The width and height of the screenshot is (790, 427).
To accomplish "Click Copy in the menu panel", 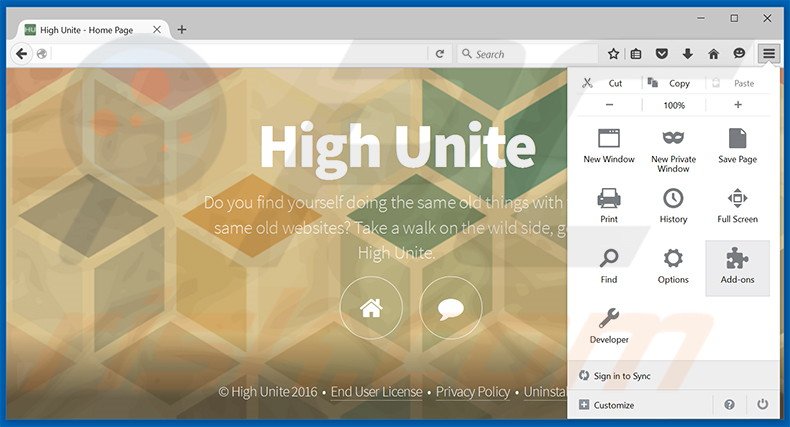I will (x=674, y=84).
